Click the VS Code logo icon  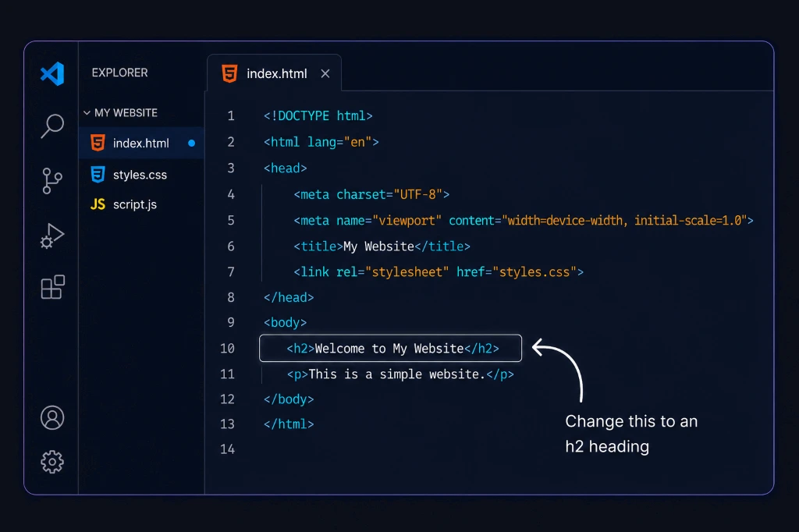pos(52,73)
